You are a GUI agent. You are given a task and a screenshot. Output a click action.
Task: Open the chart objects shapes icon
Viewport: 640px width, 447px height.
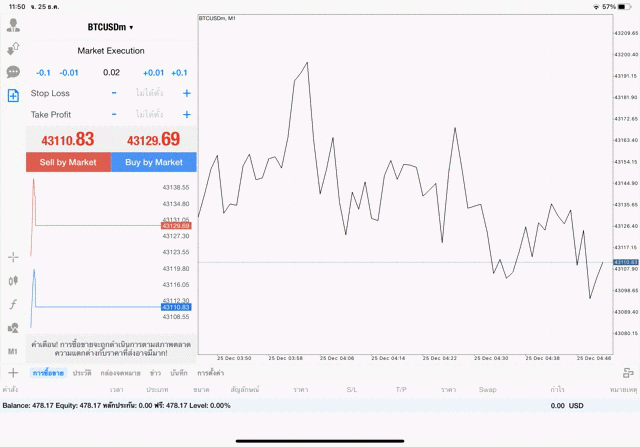pyautogui.click(x=13, y=328)
